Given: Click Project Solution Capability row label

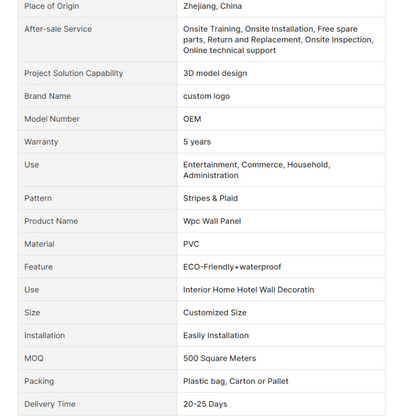Looking at the screenshot, I should 74,73.
